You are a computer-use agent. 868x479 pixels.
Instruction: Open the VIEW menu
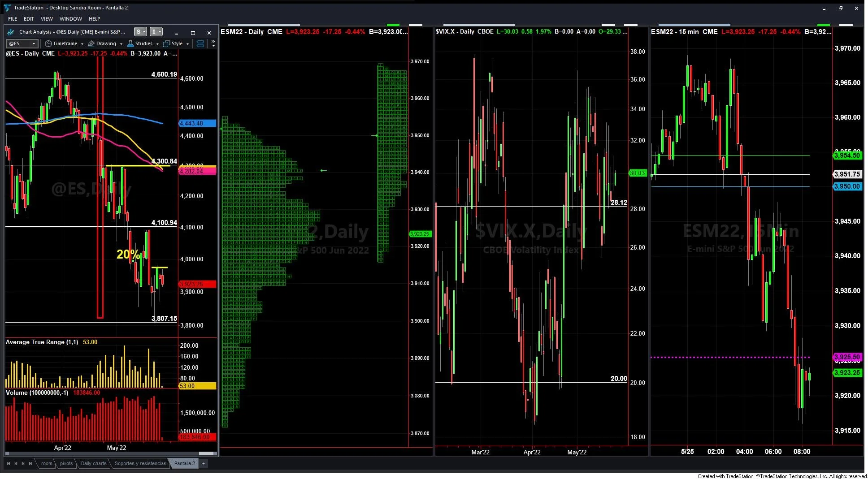point(47,19)
